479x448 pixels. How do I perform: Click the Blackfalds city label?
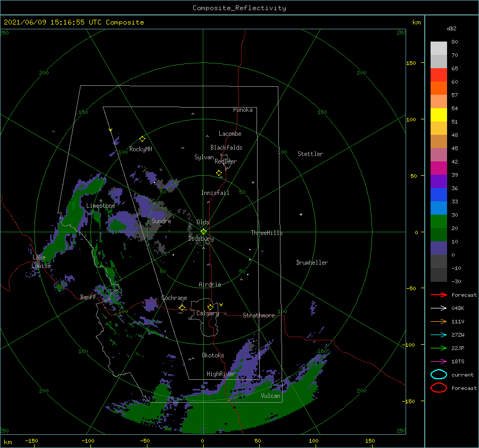226,148
